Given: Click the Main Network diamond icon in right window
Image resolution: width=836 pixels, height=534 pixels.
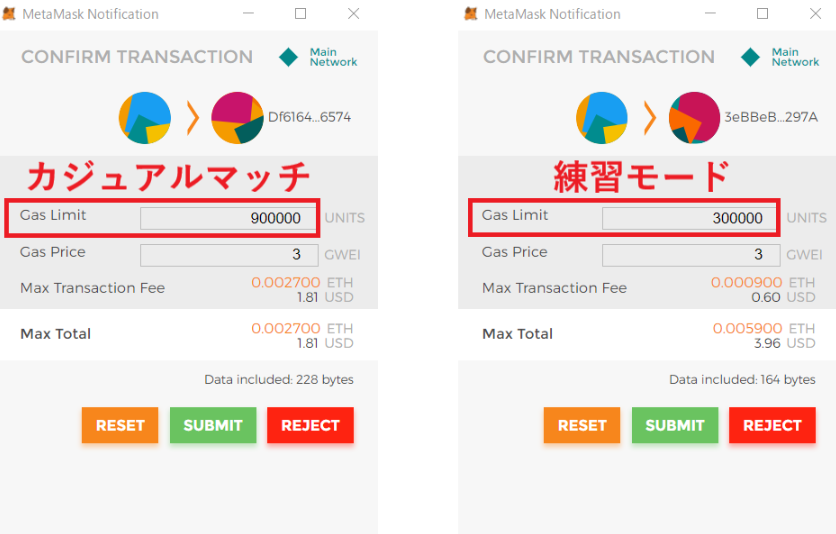Looking at the screenshot, I should (x=750, y=57).
